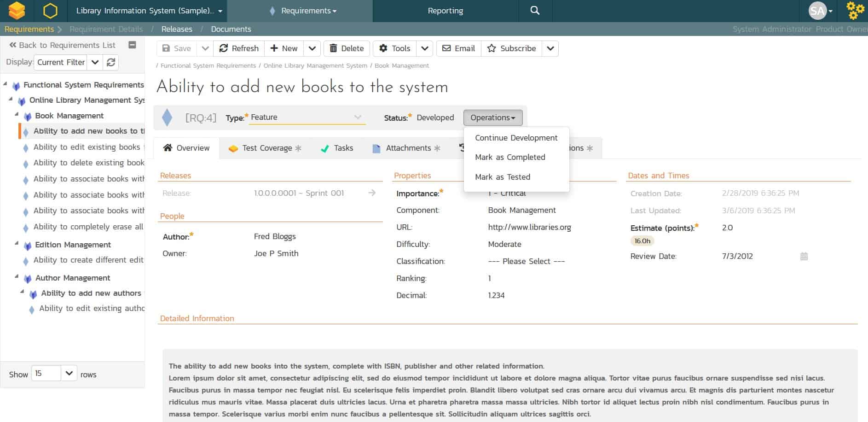Open the Releases navigation link
Image resolution: width=868 pixels, height=422 pixels.
(177, 29)
